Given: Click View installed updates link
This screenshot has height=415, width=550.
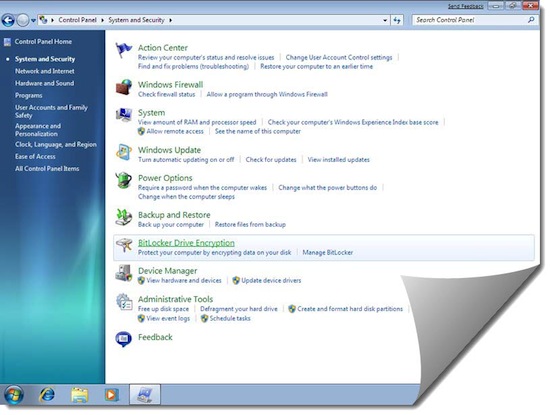Looking at the screenshot, I should (338, 160).
